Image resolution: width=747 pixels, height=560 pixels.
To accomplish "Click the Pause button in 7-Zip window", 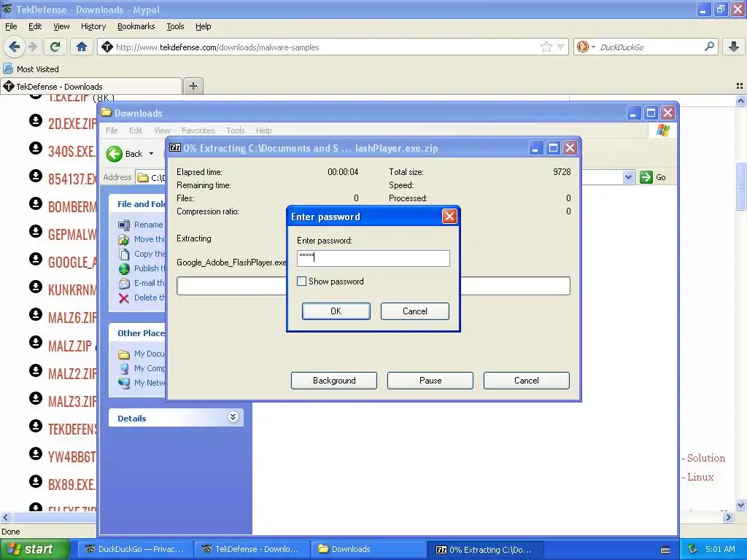I will tap(430, 381).
